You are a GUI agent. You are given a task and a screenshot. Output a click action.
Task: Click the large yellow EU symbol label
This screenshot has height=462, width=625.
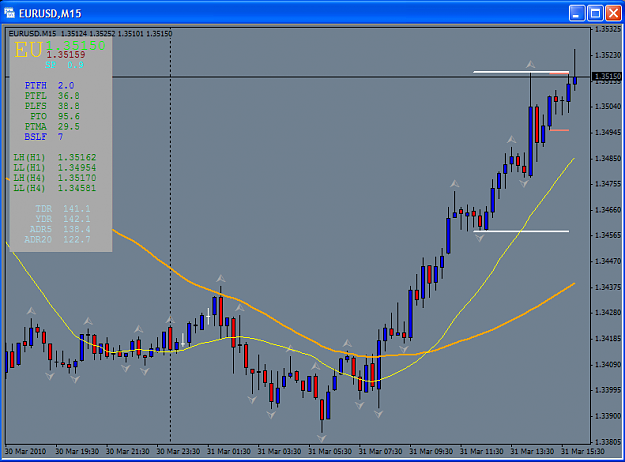[x=28, y=50]
